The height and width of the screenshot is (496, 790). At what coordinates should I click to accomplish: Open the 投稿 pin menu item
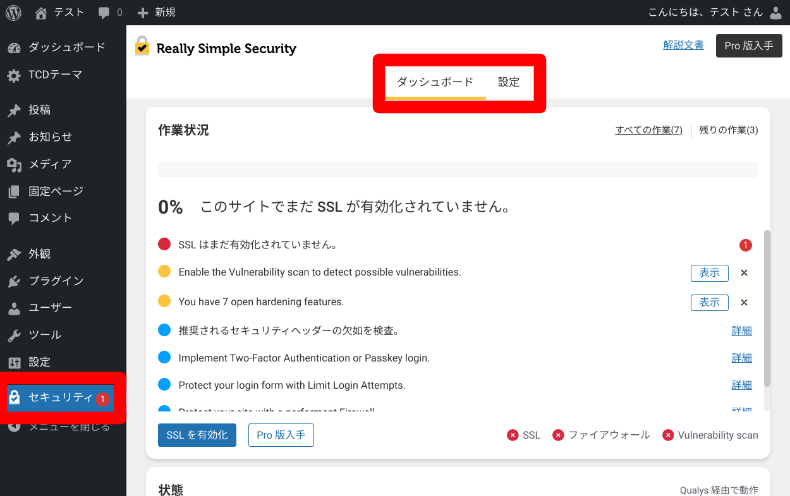(x=39, y=110)
